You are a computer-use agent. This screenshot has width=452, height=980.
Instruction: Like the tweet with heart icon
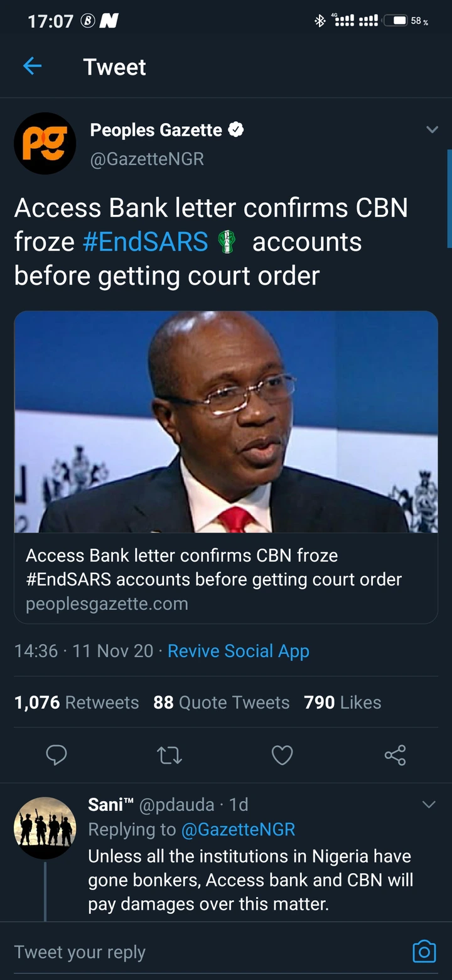click(282, 755)
